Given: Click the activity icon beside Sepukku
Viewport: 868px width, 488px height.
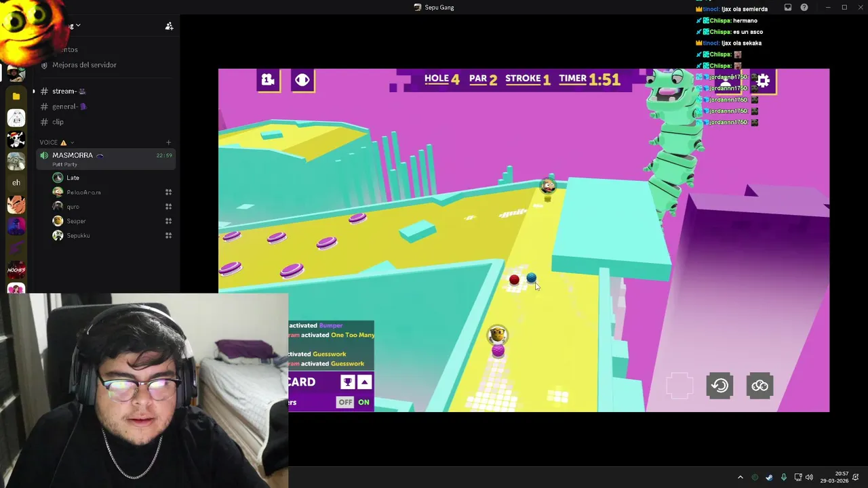Looking at the screenshot, I should tap(168, 235).
